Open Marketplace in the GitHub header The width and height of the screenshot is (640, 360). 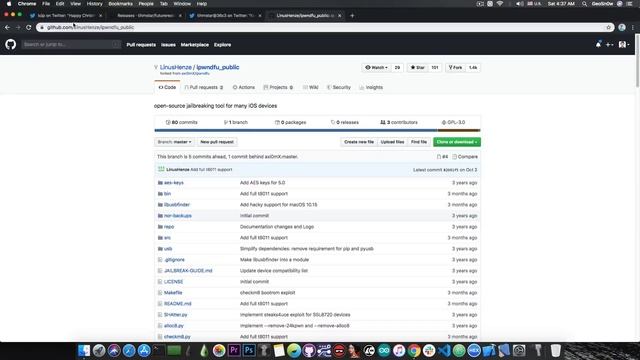click(195, 44)
